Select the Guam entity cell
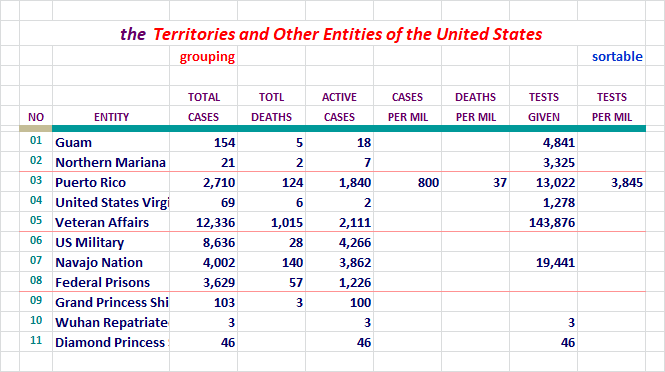665x372 pixels. click(111, 142)
